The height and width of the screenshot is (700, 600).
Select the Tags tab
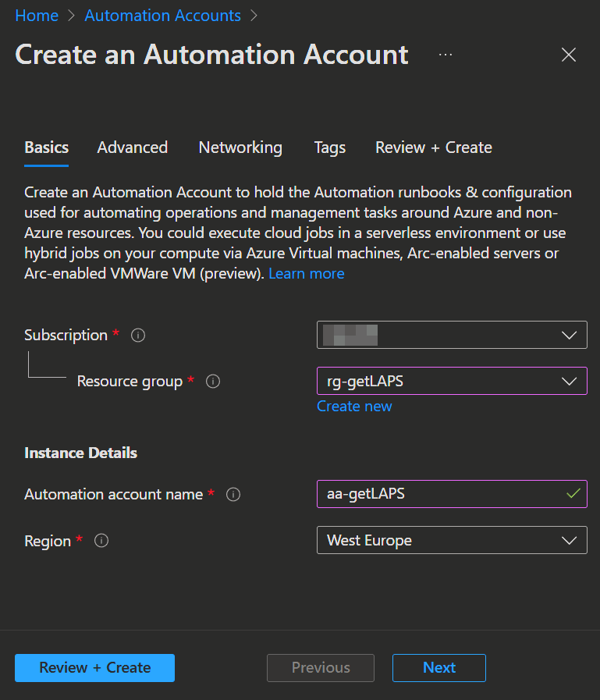pyautogui.click(x=329, y=147)
